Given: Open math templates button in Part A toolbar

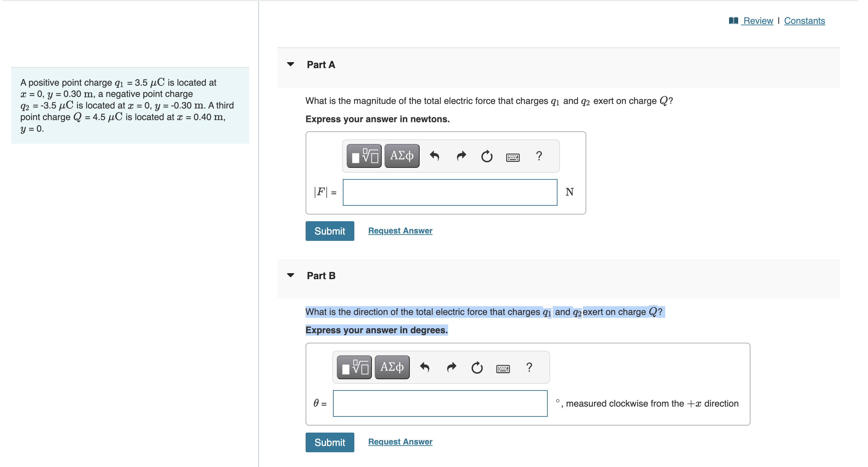Looking at the screenshot, I should [364, 156].
